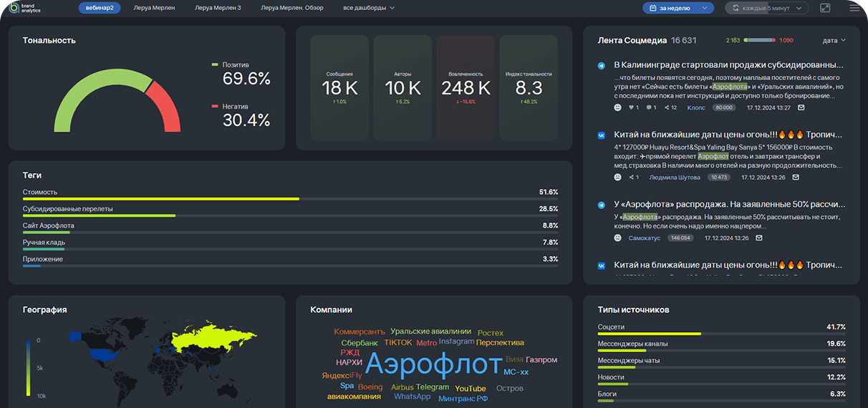Click the green «Позитив» legend marker
Screen dimensions: 868x408
tap(215, 64)
